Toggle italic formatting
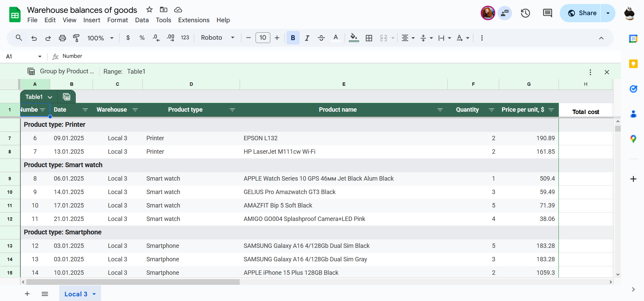This screenshot has height=301, width=644. coord(307,38)
